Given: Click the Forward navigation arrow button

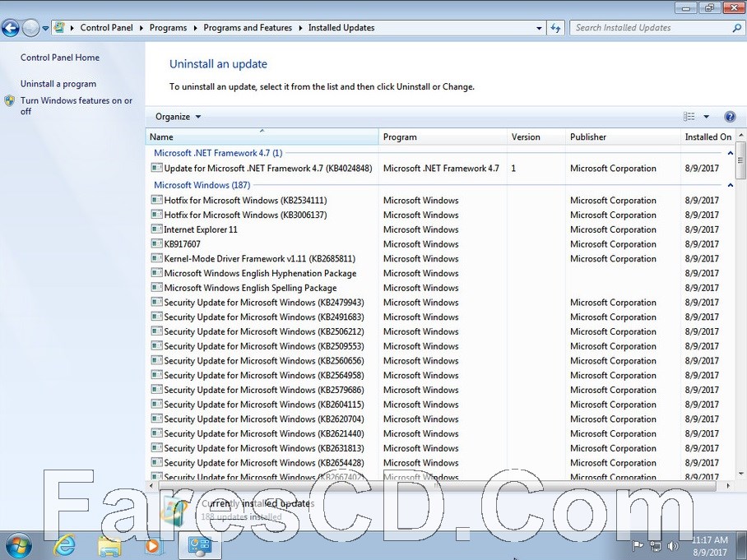Looking at the screenshot, I should pyautogui.click(x=30, y=28).
